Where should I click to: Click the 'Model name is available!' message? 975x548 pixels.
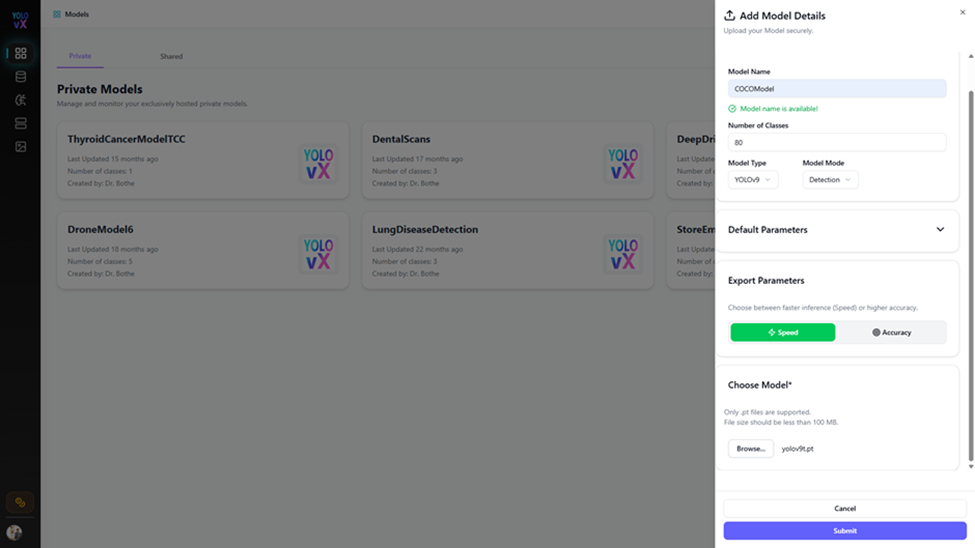click(779, 109)
